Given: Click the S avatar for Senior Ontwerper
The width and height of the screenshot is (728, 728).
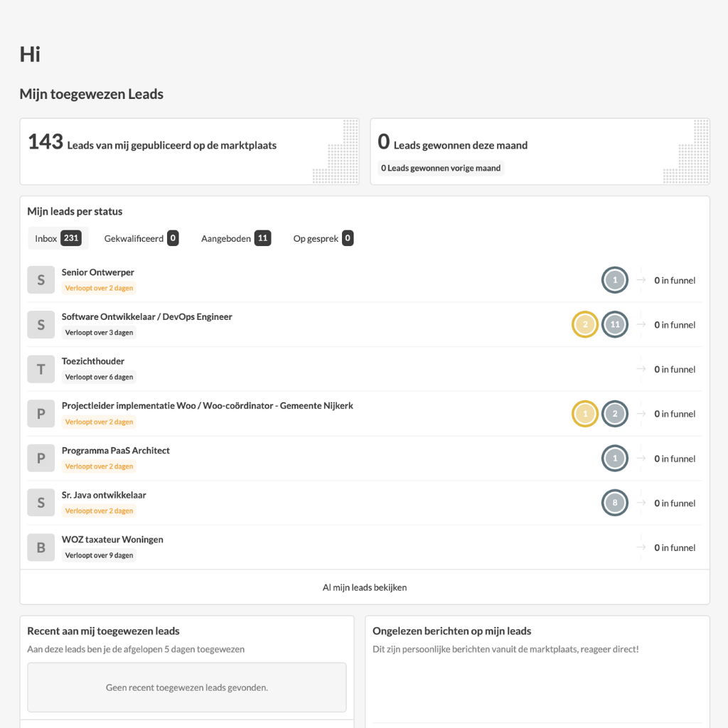Looking at the screenshot, I should point(41,280).
